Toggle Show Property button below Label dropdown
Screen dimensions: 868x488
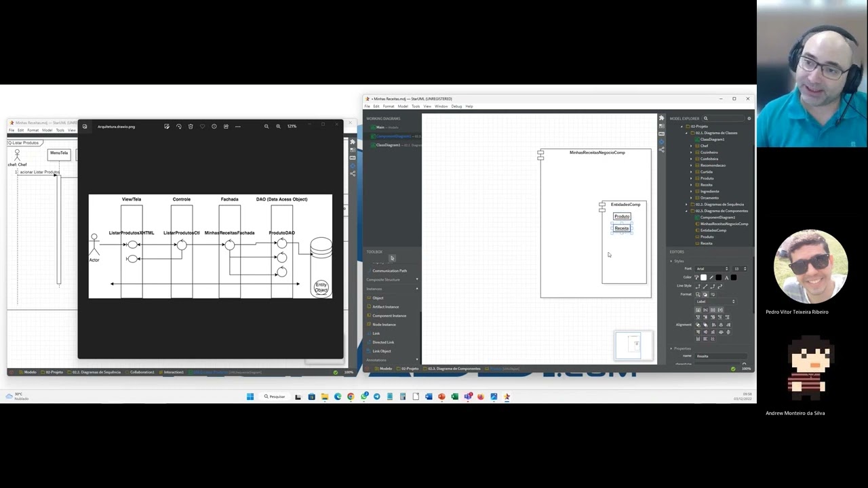pyautogui.click(x=713, y=310)
